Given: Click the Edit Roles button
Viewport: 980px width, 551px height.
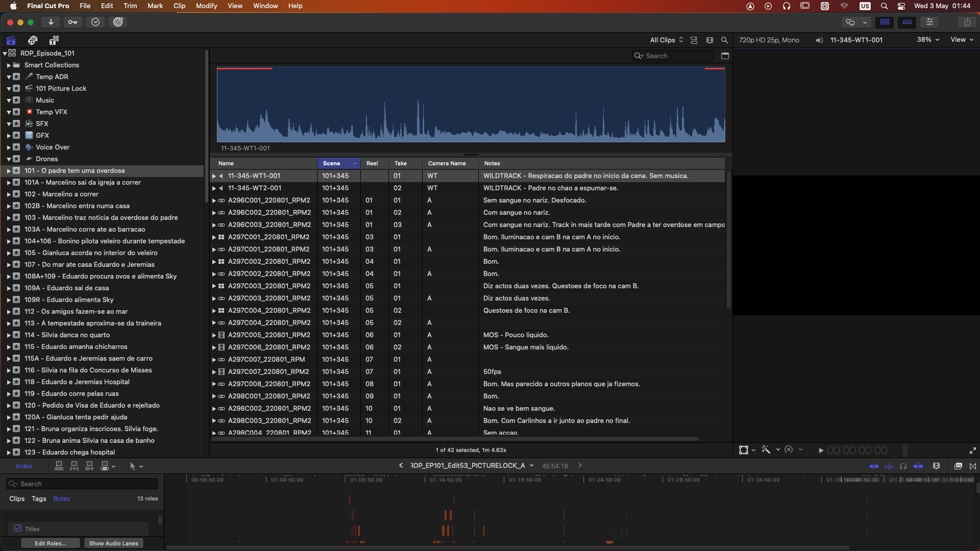Looking at the screenshot, I should point(50,543).
